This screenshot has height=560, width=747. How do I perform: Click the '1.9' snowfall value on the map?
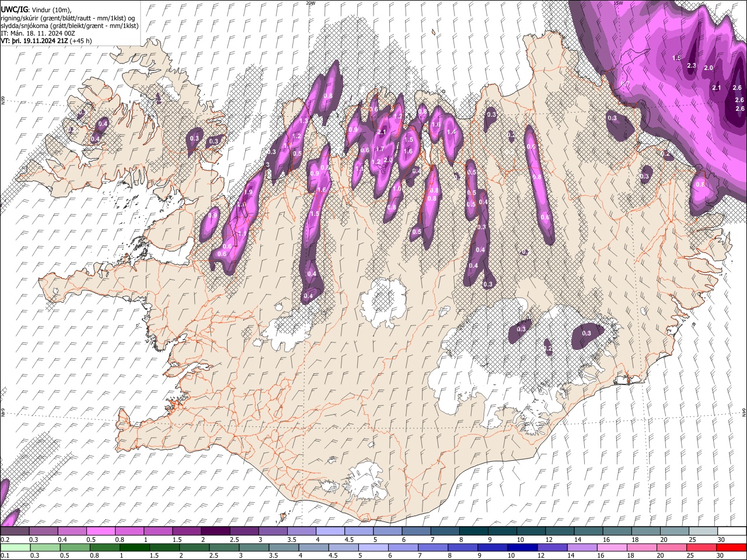(248, 192)
